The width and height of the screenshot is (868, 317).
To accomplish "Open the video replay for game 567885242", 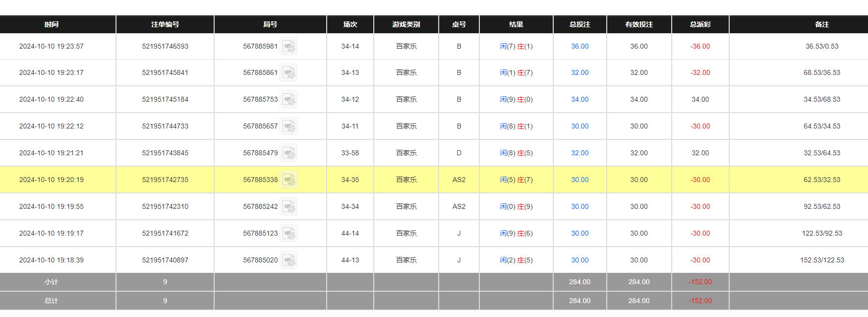I will (x=289, y=206).
